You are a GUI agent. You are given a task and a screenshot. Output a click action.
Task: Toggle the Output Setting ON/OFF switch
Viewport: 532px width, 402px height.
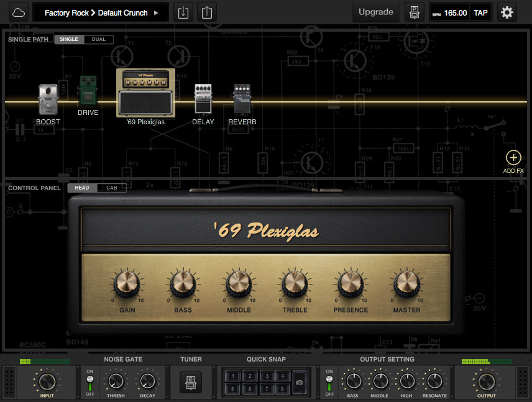click(329, 383)
